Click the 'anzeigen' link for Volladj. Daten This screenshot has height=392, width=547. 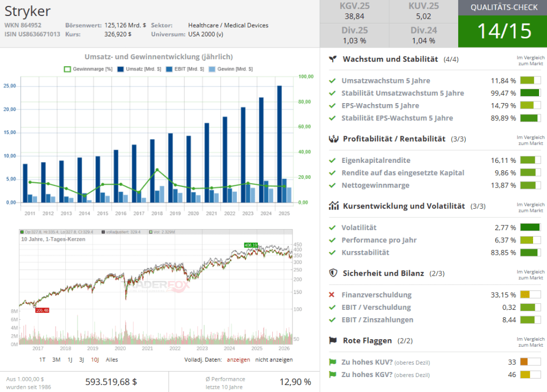coord(238,359)
